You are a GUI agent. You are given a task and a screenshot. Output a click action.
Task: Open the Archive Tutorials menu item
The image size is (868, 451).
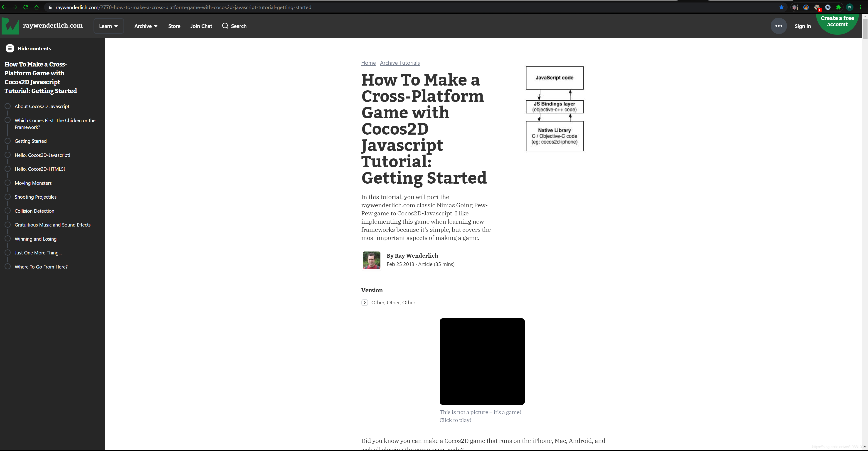[x=400, y=63]
